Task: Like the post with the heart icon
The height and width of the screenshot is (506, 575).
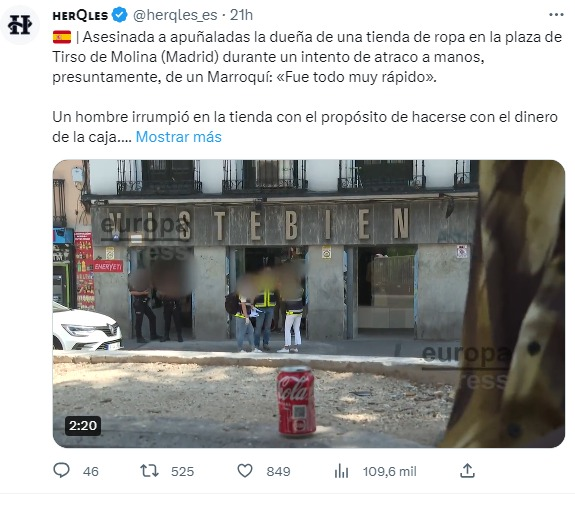Action: click(x=245, y=471)
